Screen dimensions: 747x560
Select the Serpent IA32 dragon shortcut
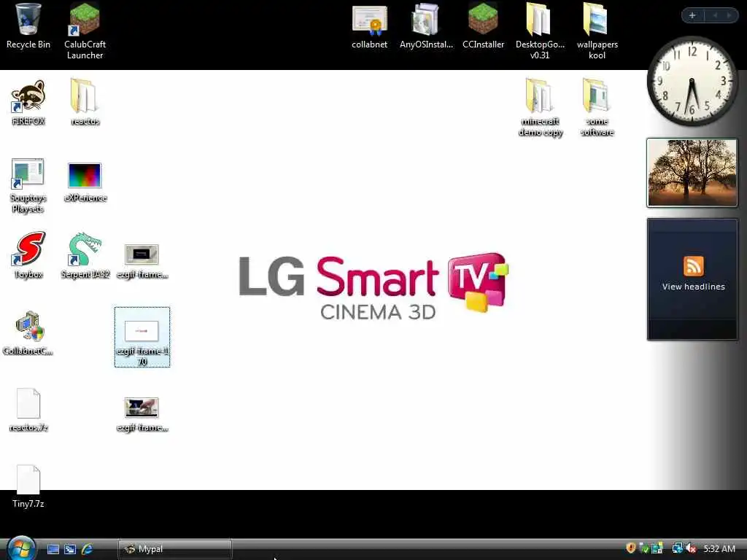click(85, 255)
